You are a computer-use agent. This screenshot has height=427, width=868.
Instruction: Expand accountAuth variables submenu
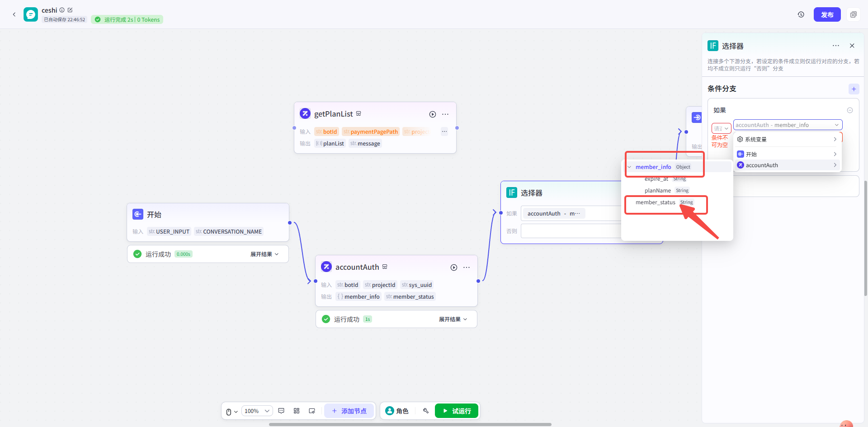[787, 165]
